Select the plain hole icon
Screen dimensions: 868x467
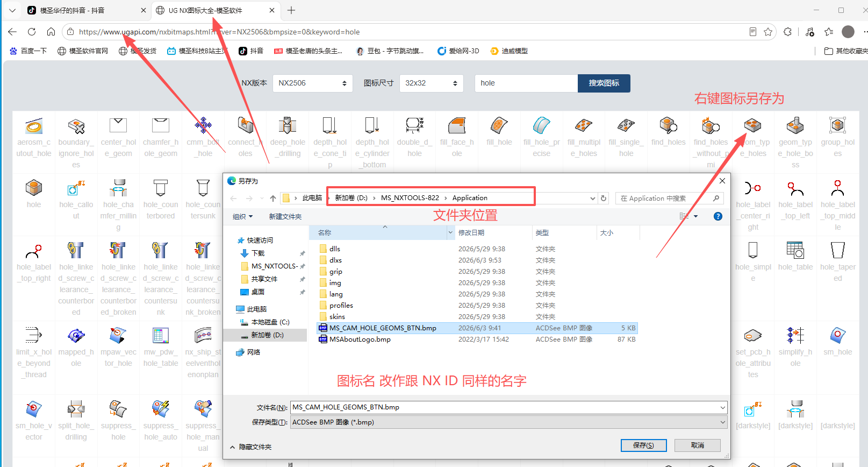click(34, 188)
